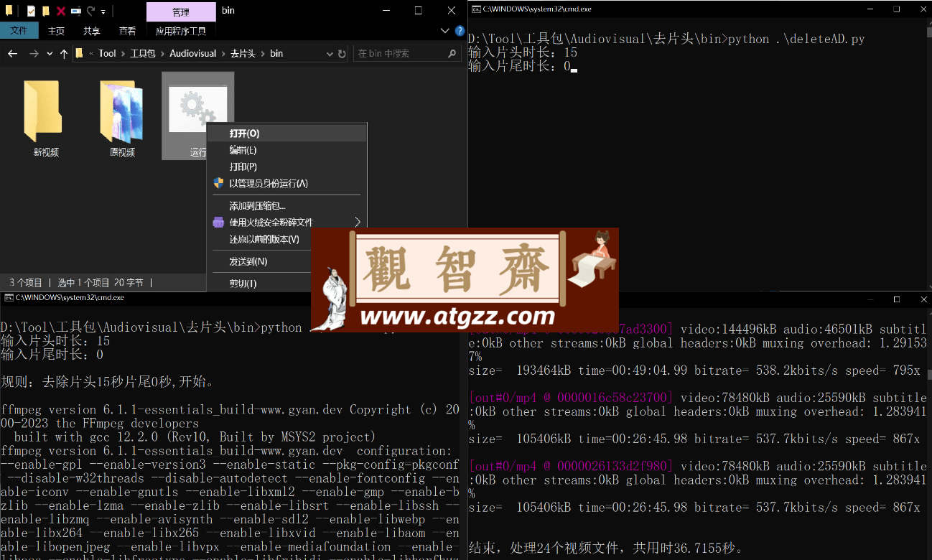Go up one folder level with Up arrow
Viewport: 932px width, 560px height.
64,54
